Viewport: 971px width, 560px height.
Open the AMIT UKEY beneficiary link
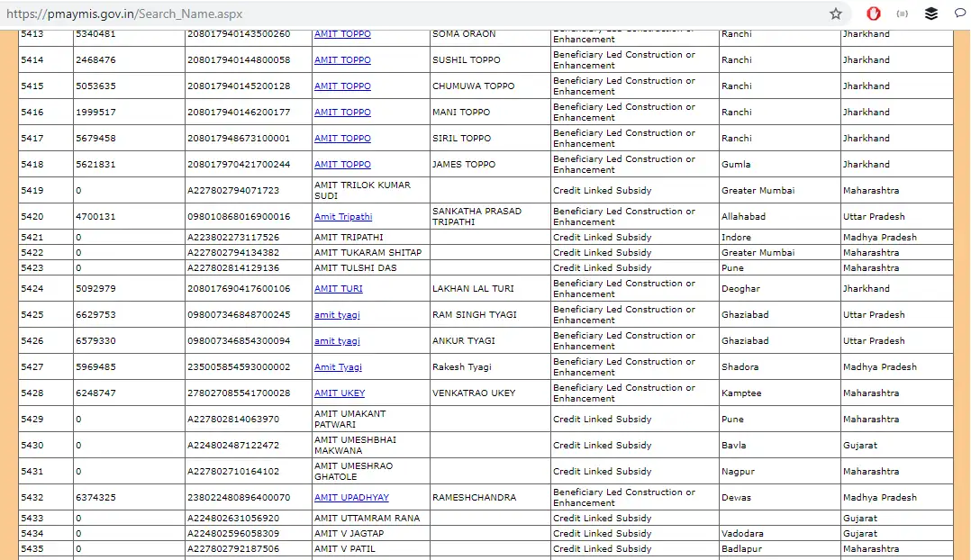[x=339, y=393]
